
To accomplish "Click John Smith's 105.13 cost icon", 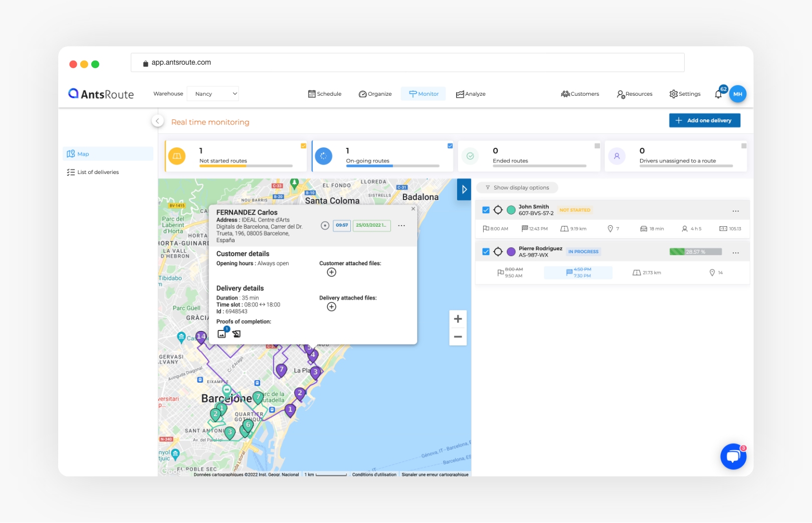I will click(x=723, y=229).
